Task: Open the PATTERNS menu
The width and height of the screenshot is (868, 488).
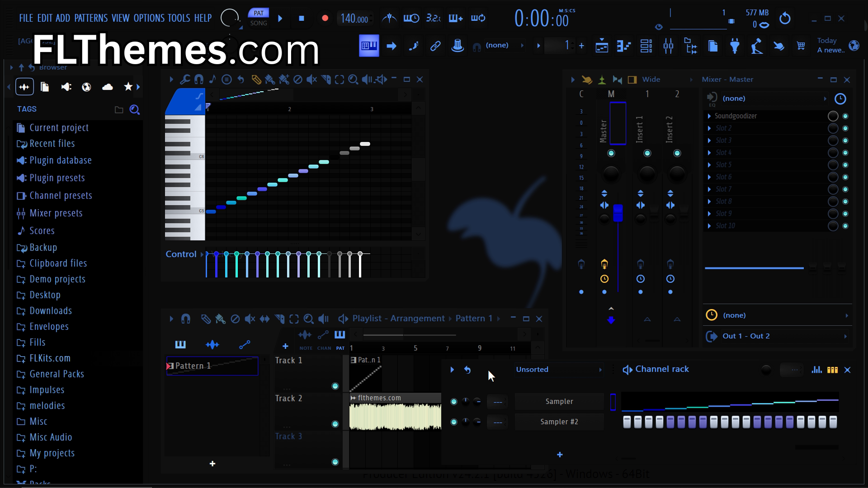Action: pyautogui.click(x=91, y=18)
